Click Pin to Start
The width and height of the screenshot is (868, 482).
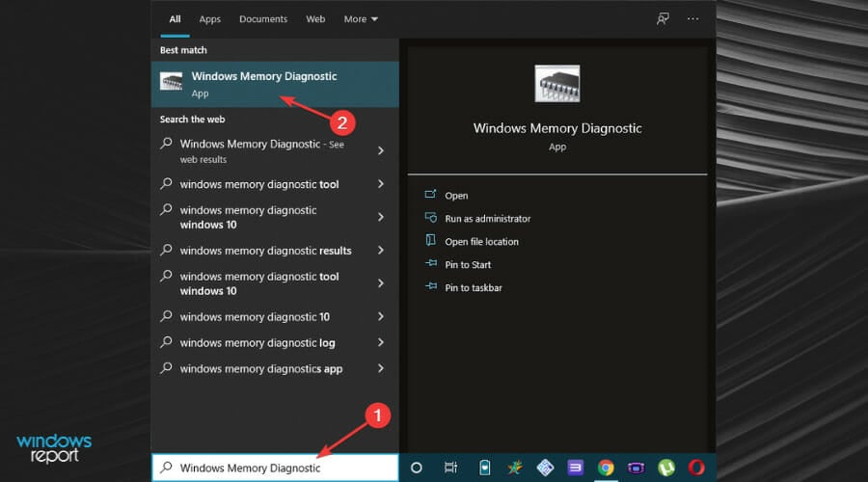point(468,264)
